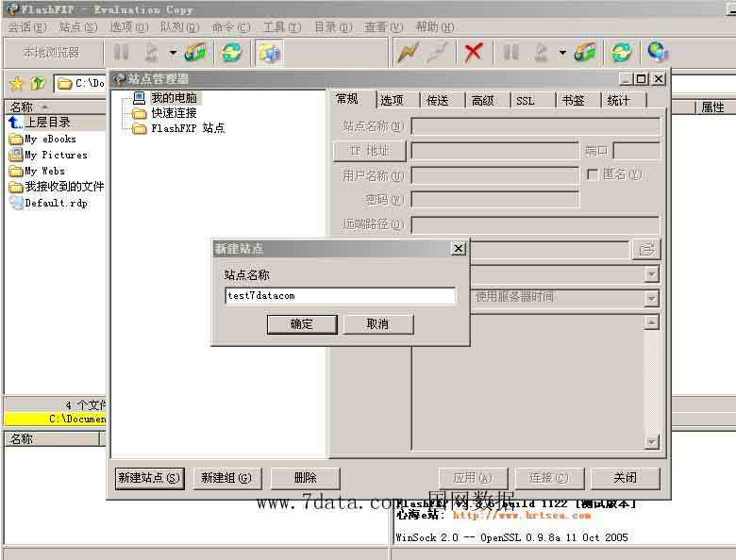736x560 pixels.
Task: Click the 端口 input field
Action: tap(637, 151)
